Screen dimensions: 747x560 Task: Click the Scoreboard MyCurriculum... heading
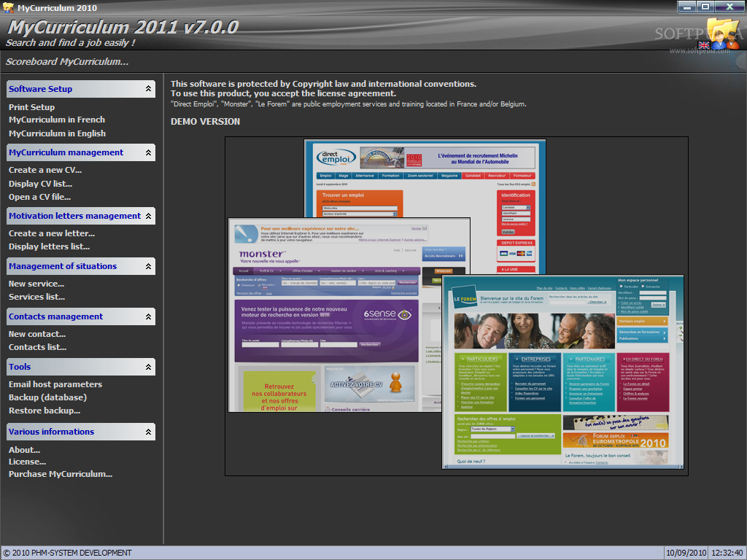tap(67, 62)
